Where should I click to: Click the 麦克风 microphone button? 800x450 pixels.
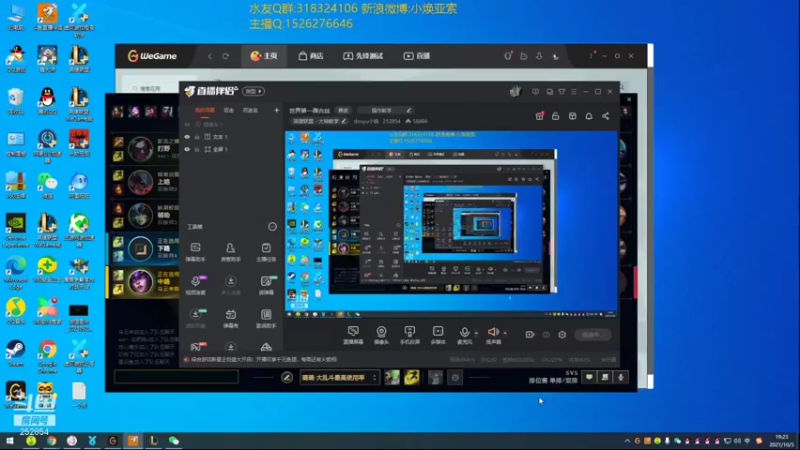coord(464,335)
